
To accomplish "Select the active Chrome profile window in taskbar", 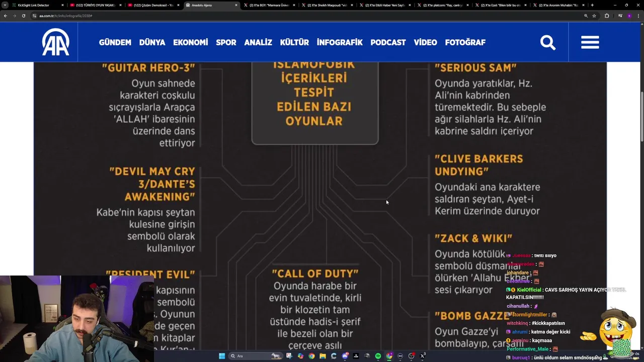I will click(389, 356).
